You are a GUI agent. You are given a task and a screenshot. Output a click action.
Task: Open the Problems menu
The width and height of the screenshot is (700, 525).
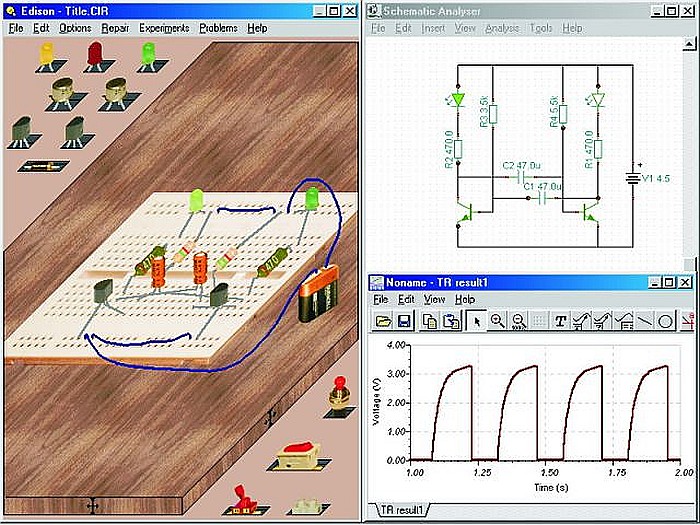coord(218,28)
